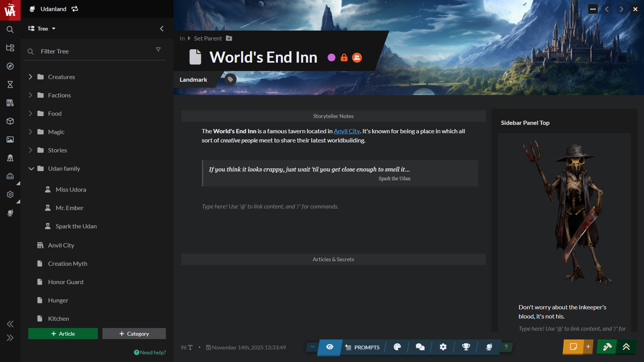Click the Category button
Screen dimensions: 644x362
[x=134, y=333]
